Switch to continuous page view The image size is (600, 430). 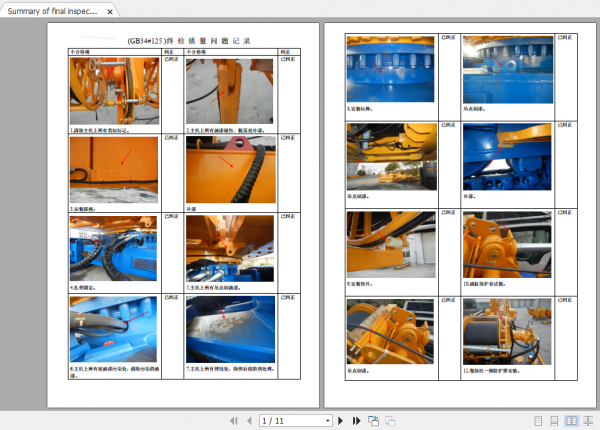[554, 421]
